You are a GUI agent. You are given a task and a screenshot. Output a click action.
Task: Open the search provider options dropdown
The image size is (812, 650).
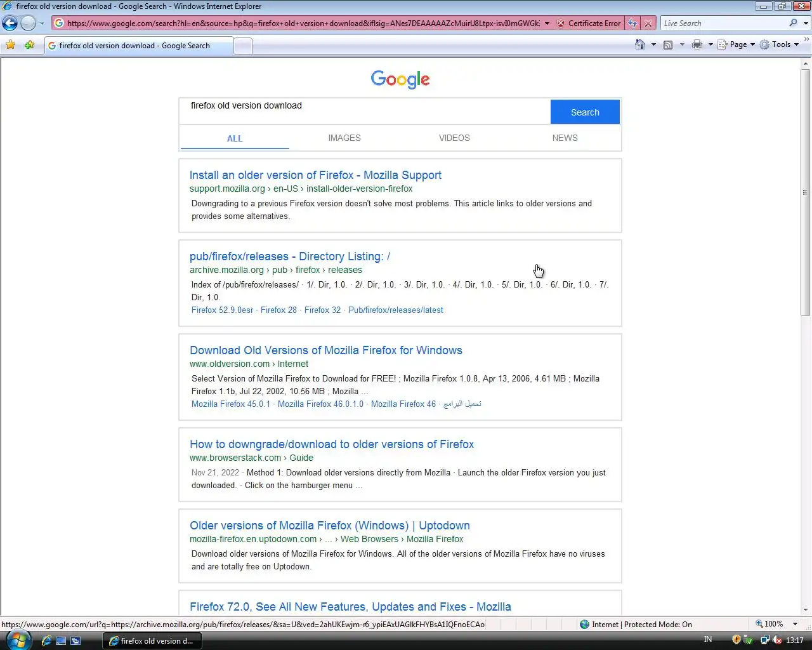point(806,23)
